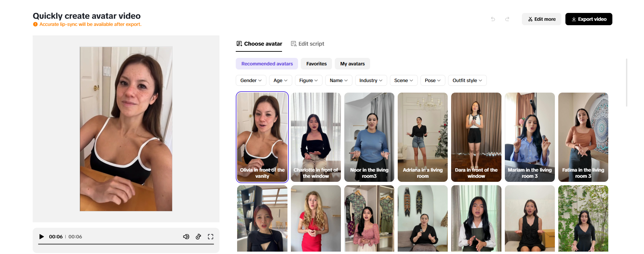This screenshot has width=644, height=254.
Task: Open the Outfit style dropdown
Action: click(x=467, y=80)
